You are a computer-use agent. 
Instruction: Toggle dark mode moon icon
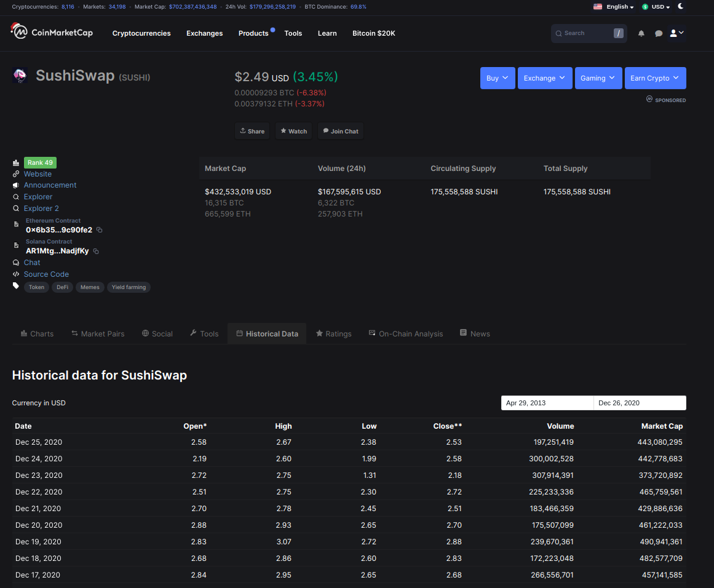[681, 6]
